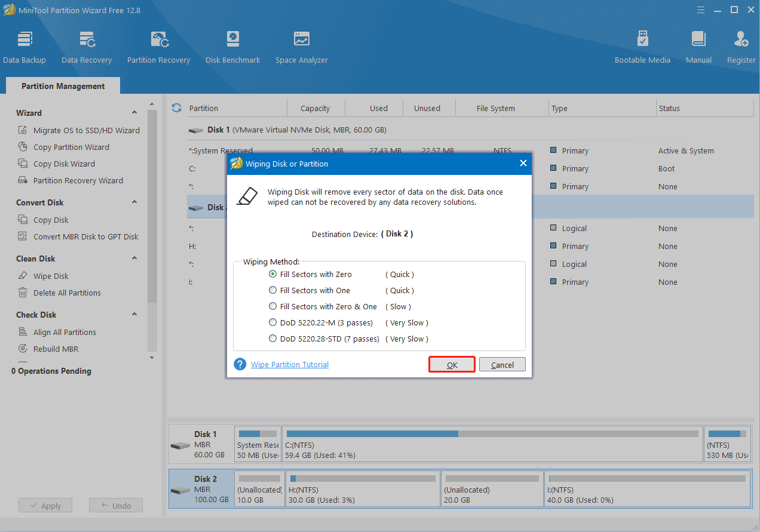Click the Apply button
760x532 pixels.
(45, 505)
